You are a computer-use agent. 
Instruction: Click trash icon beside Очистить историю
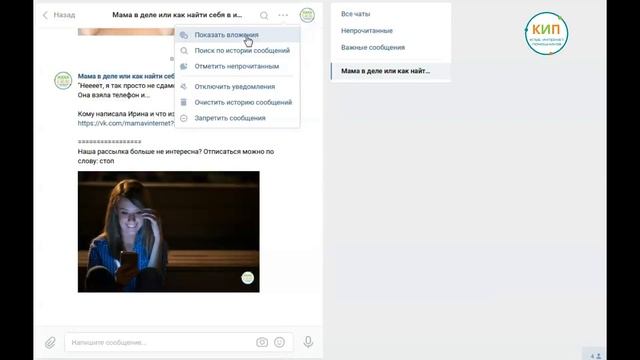point(184,102)
